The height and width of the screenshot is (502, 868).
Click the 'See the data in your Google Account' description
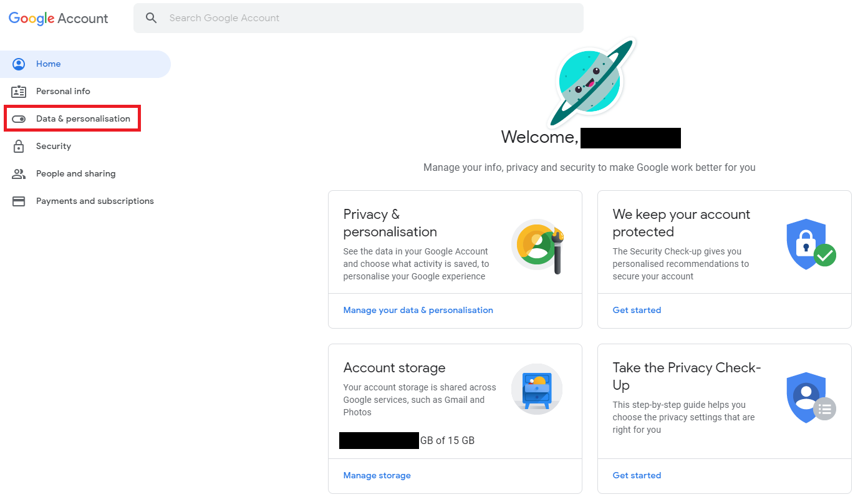[416, 264]
